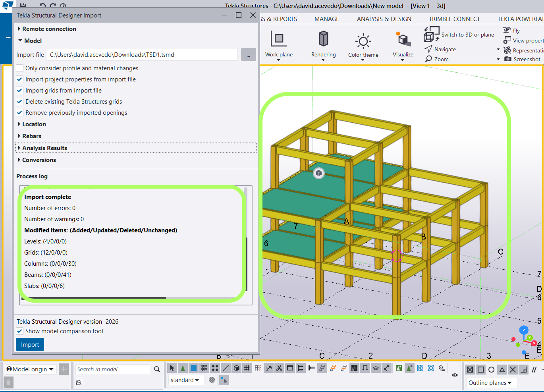Click the Search in model field
This screenshot has width=544, height=392.
[x=112, y=369]
